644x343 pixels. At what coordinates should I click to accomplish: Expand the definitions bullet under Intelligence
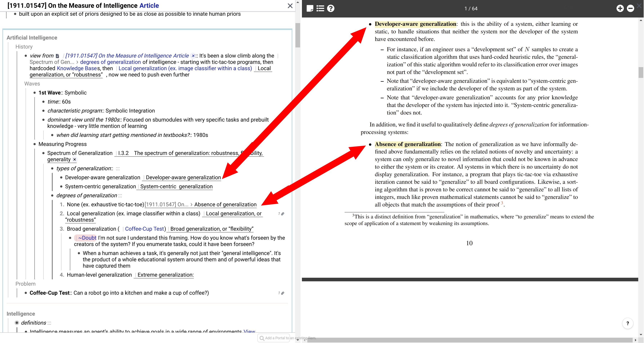17,323
